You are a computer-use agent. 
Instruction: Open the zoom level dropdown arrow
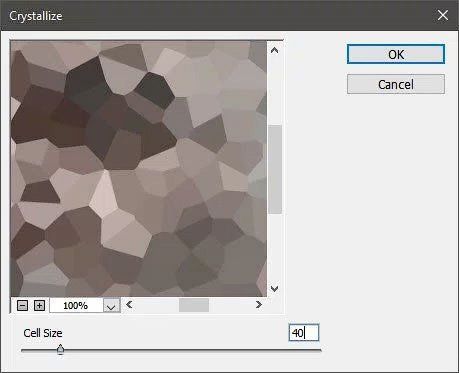(111, 305)
